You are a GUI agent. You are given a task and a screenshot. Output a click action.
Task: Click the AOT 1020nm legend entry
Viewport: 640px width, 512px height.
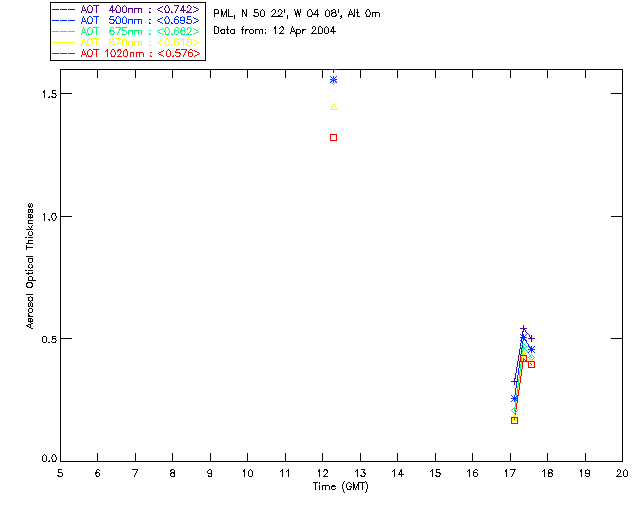[126, 53]
